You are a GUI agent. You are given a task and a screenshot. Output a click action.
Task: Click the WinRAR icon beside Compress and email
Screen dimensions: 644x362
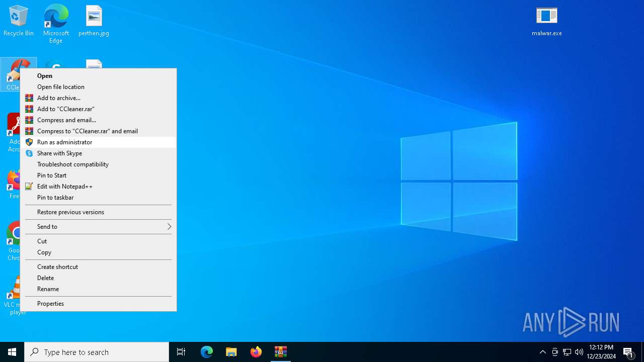29,120
